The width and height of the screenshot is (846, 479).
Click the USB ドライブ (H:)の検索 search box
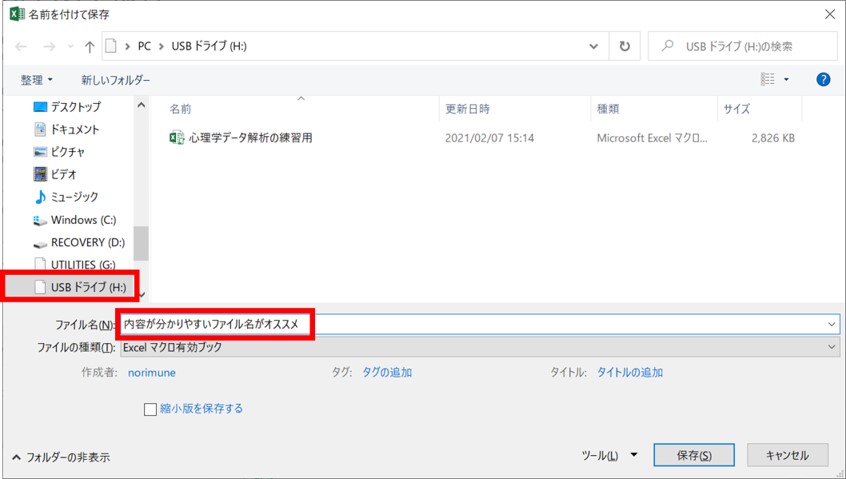tap(742, 46)
